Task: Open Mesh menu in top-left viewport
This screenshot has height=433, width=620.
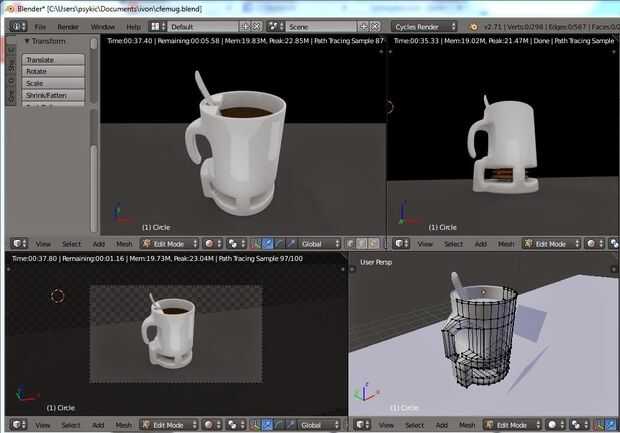Action: click(124, 244)
